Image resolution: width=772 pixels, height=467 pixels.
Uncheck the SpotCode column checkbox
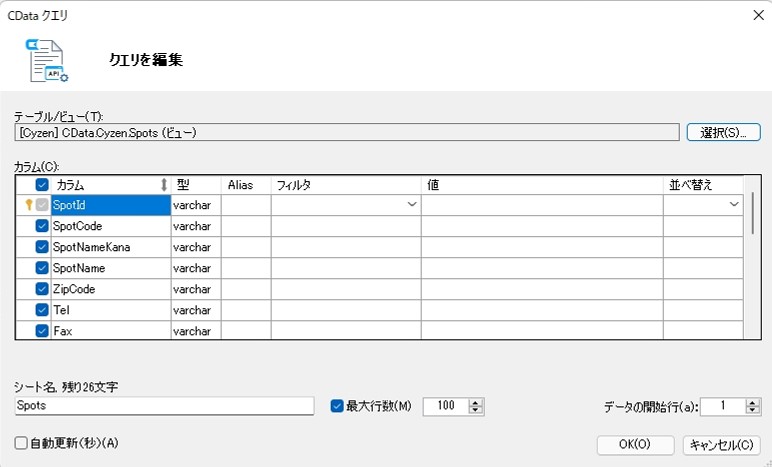(42, 226)
